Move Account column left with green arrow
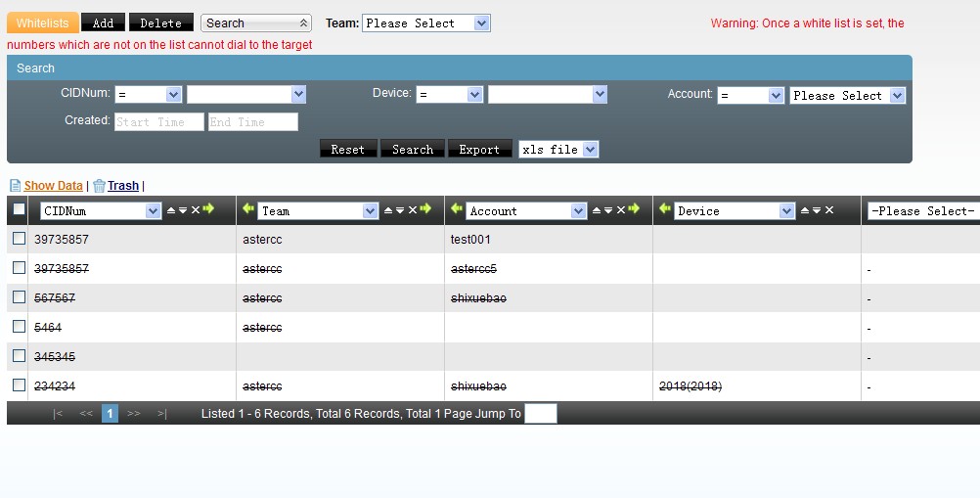The width and height of the screenshot is (980, 498). (x=456, y=209)
